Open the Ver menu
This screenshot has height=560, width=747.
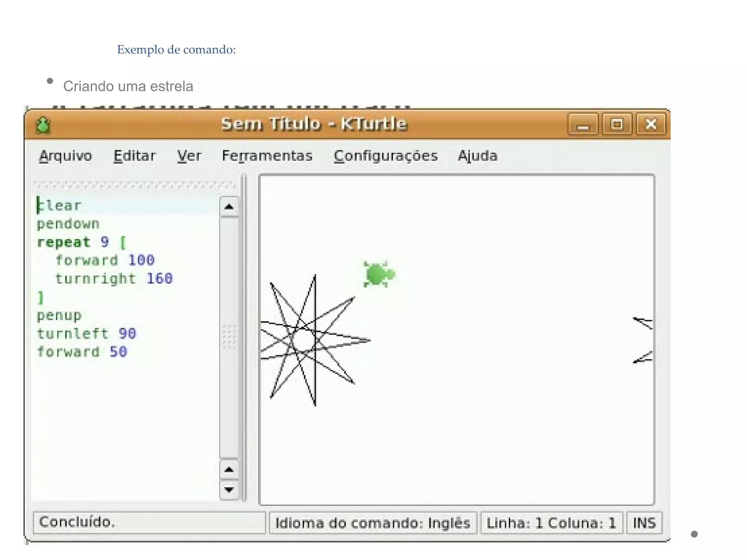click(x=189, y=156)
